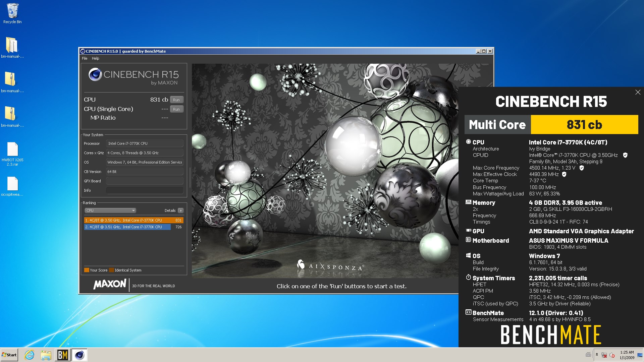Minimize the Cinebench window

coord(478,51)
